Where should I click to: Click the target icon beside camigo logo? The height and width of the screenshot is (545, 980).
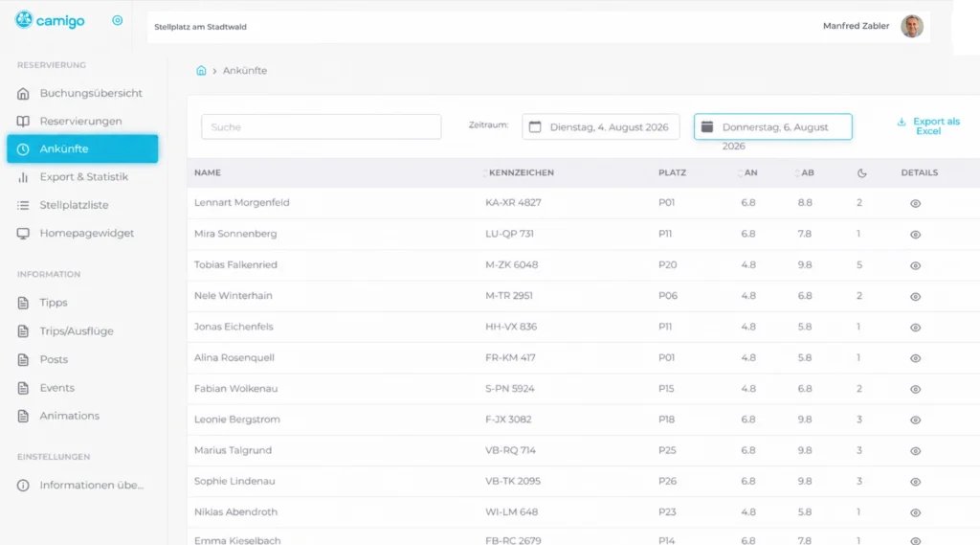coord(117,20)
